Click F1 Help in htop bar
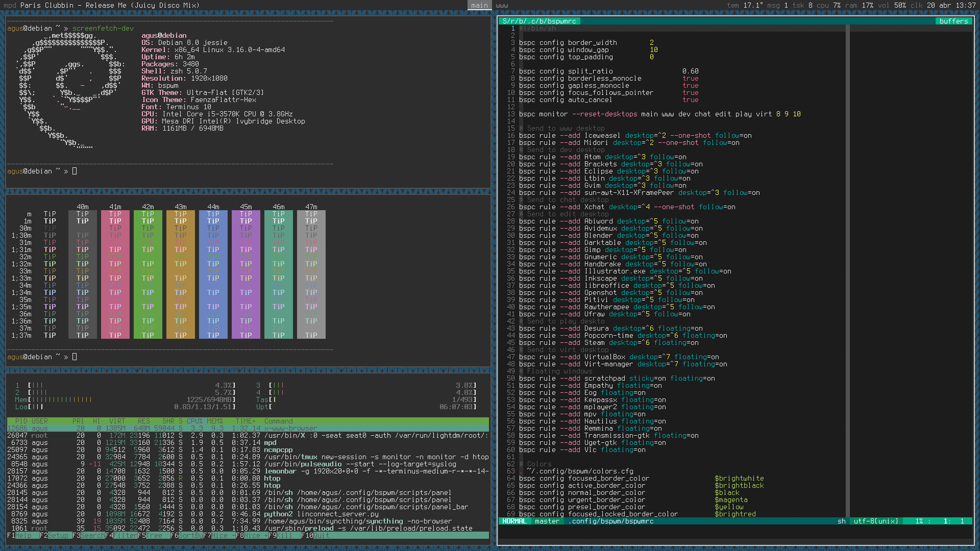Screen dimensions: 980x551 [23, 535]
